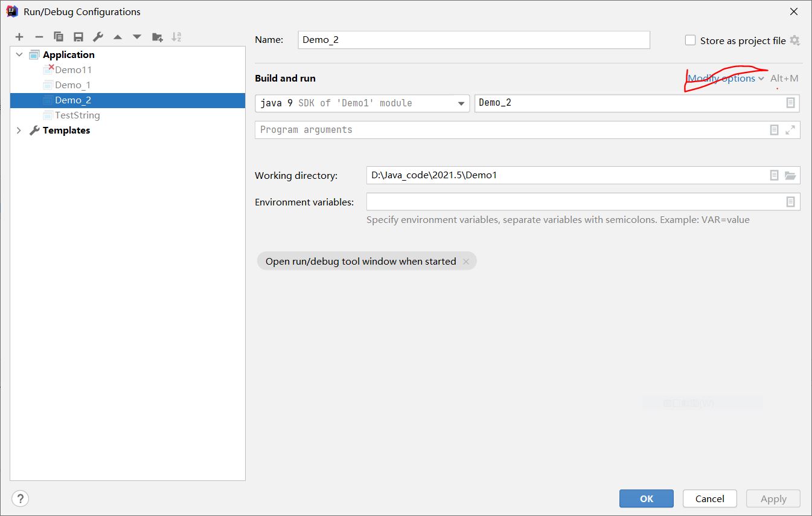Open the JRE selector dropdown

461,103
